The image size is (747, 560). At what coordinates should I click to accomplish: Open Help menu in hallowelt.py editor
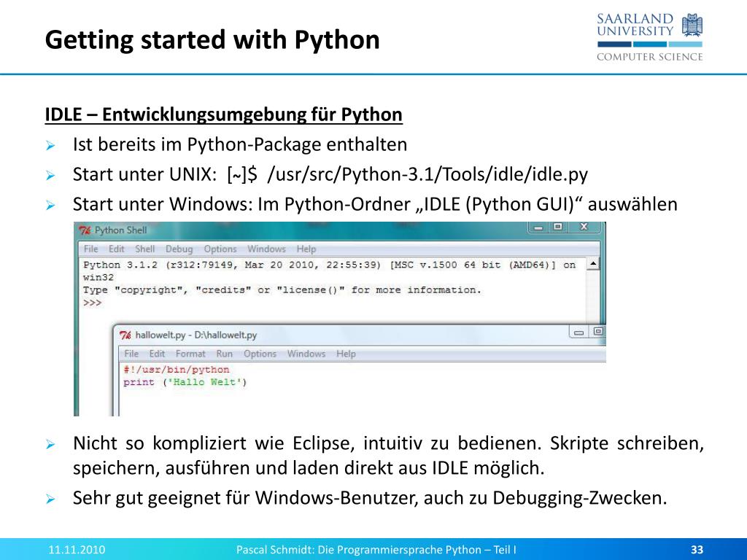(x=346, y=354)
